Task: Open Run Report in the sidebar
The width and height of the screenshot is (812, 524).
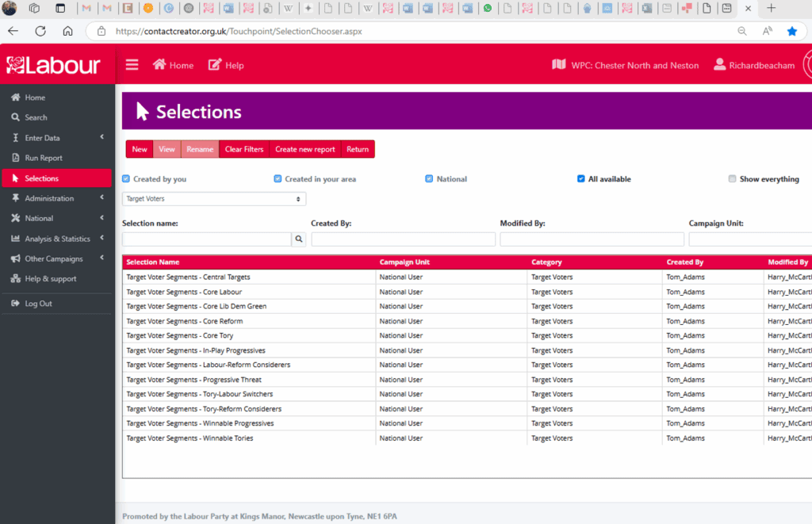Action: (x=43, y=158)
